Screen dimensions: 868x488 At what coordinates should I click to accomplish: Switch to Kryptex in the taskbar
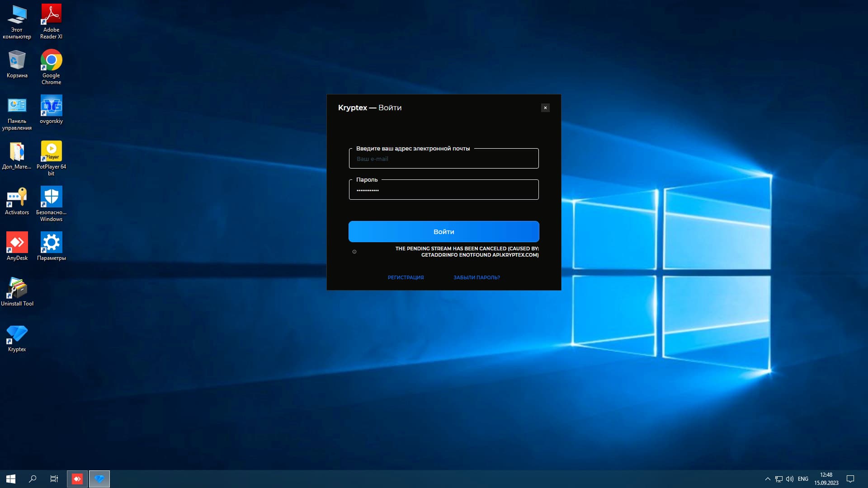pyautogui.click(x=99, y=479)
